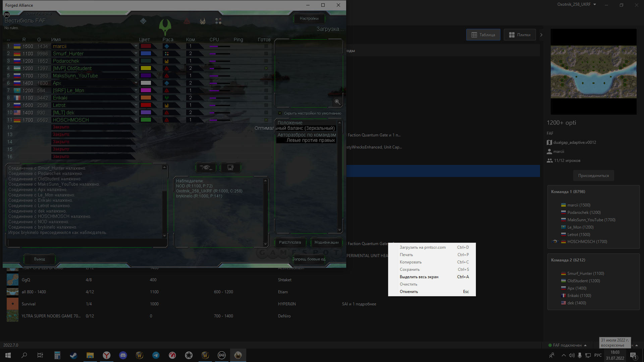This screenshot has width=644, height=362.
Task: Click the magnifier icon on map preview
Action: click(337, 102)
